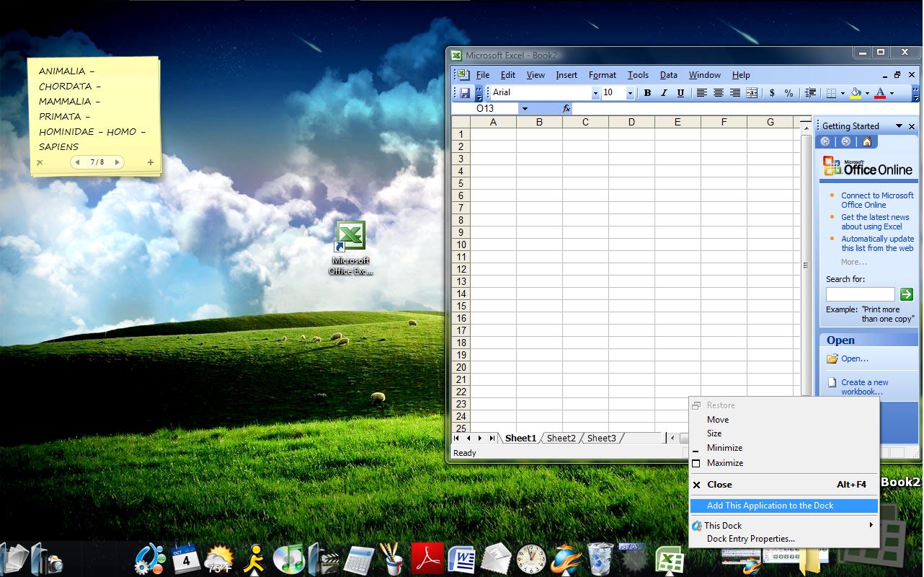Expand the Name Box O13 dropdown arrow

[525, 108]
